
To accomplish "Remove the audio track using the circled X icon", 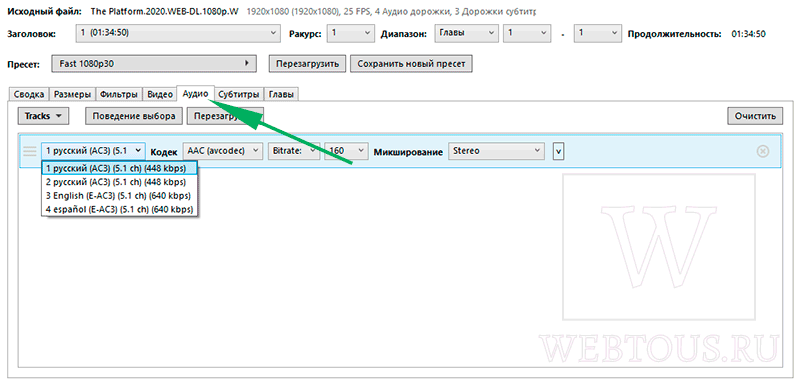I will click(x=762, y=151).
